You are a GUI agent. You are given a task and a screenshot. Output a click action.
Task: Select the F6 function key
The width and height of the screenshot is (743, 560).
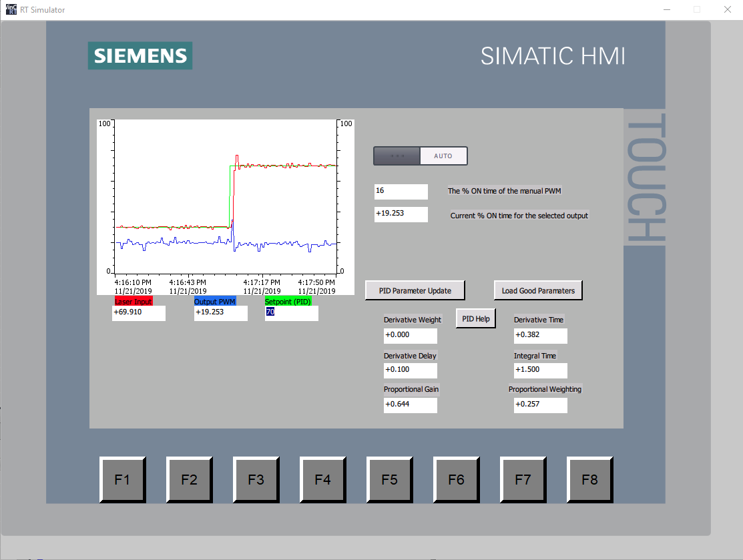[x=457, y=480]
